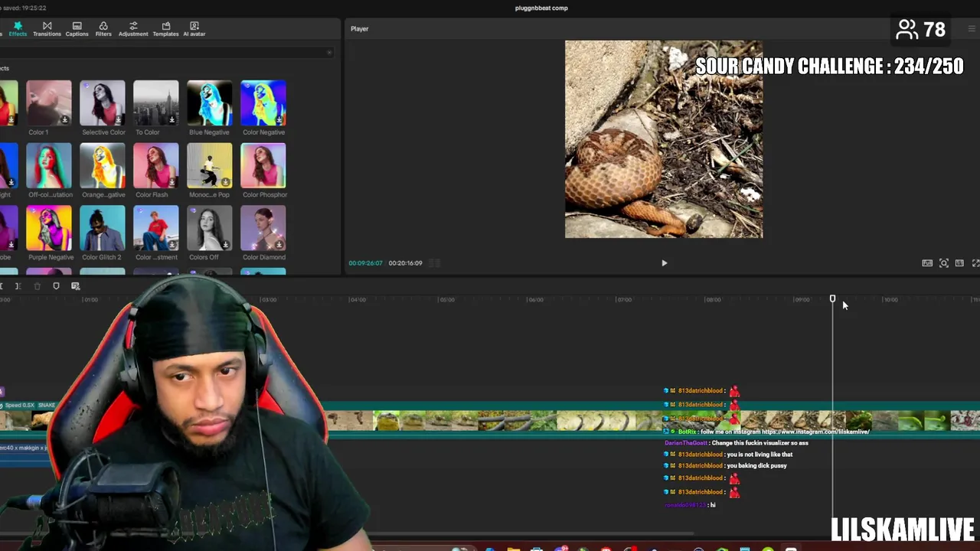Click the timeline trim-right bracket tool
980x551 pixels.
click(x=18, y=286)
